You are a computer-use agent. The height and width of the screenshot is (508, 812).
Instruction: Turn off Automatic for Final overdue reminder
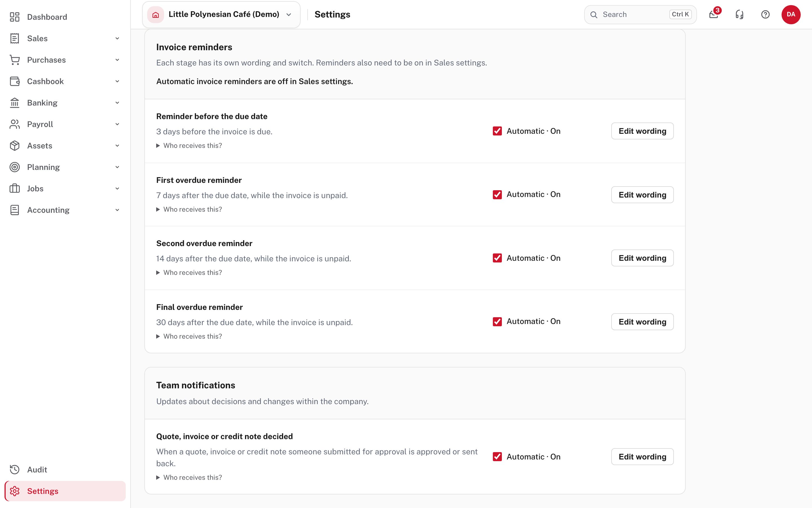[497, 321]
